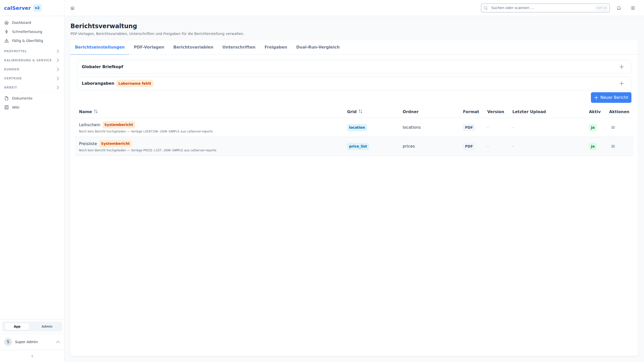Click the Leihschein report name
Viewport: 644px width, 362px height.
[90, 125]
